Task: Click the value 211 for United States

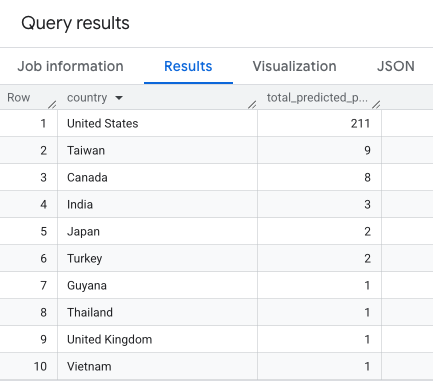Action: coord(360,123)
